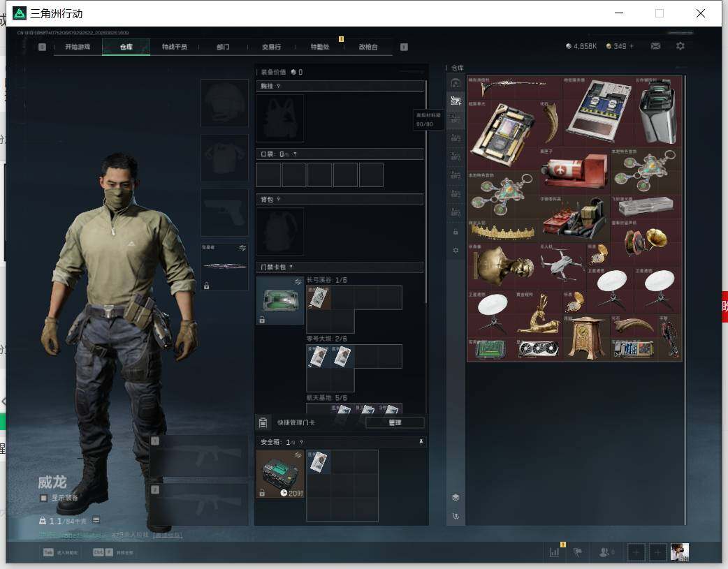Select the gramophone item in stash

click(x=646, y=242)
